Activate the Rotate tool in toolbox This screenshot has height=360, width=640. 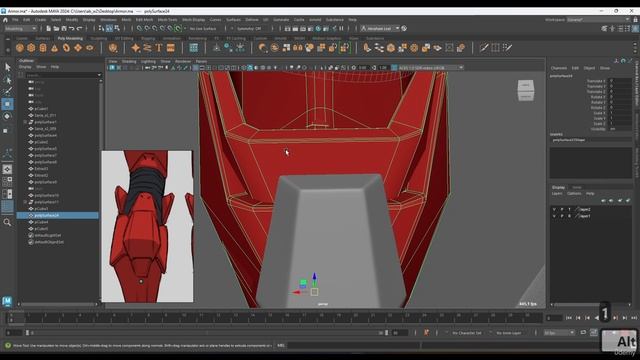click(x=7, y=117)
